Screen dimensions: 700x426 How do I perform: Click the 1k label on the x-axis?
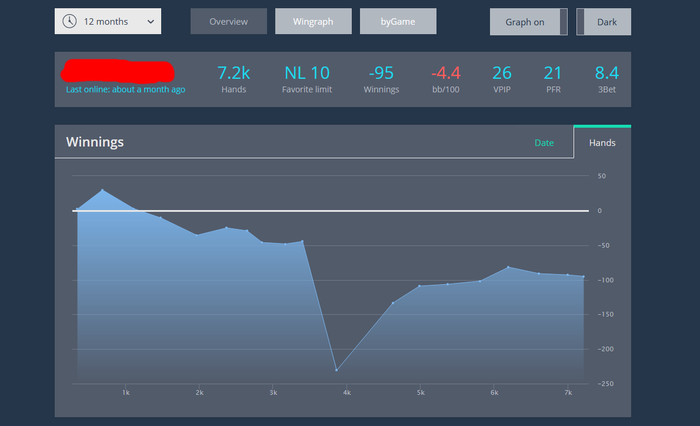[126, 393]
